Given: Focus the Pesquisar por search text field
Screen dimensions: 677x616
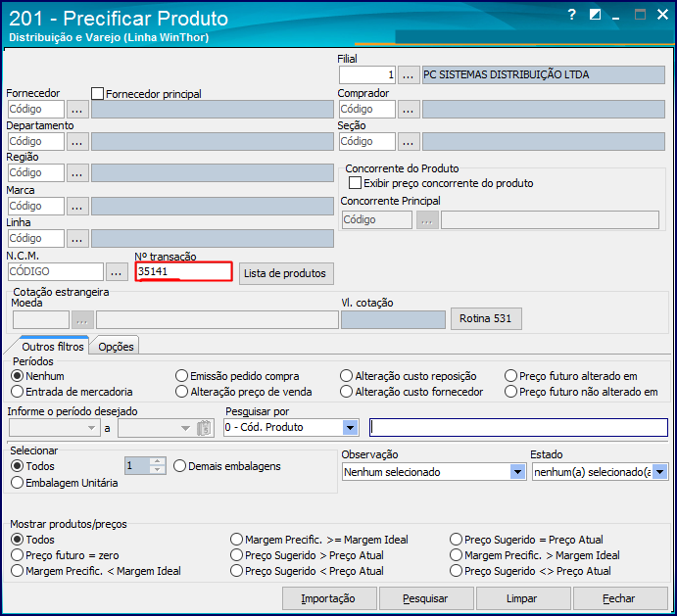Looking at the screenshot, I should pyautogui.click(x=518, y=428).
